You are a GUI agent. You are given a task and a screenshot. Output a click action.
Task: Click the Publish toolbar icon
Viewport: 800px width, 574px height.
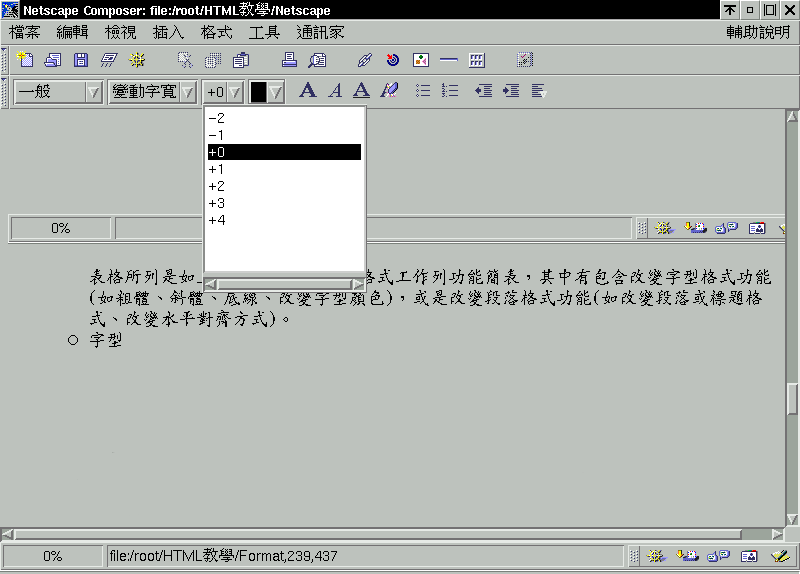click(109, 60)
